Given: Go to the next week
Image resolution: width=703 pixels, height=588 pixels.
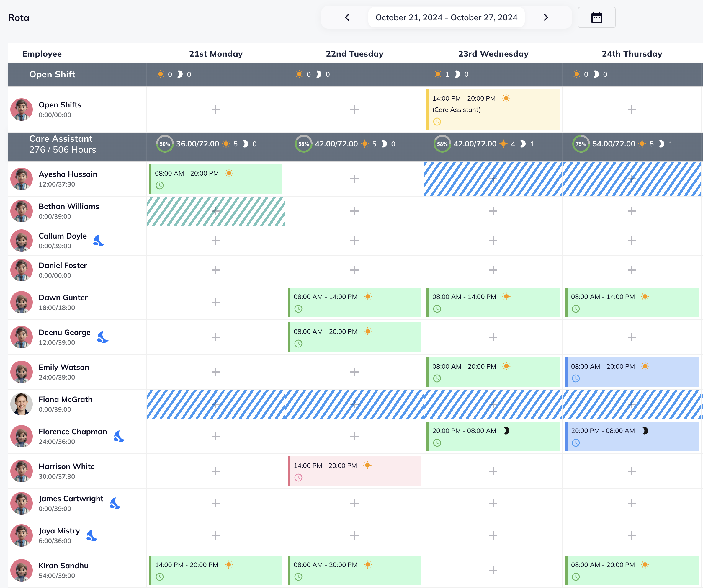Looking at the screenshot, I should (x=546, y=17).
